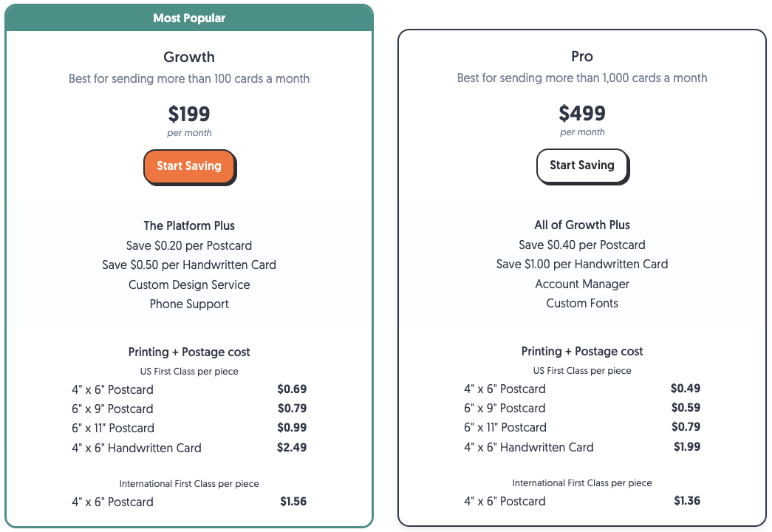The width and height of the screenshot is (772, 532).
Task: Click the orange Start Saving button
Action: (189, 166)
